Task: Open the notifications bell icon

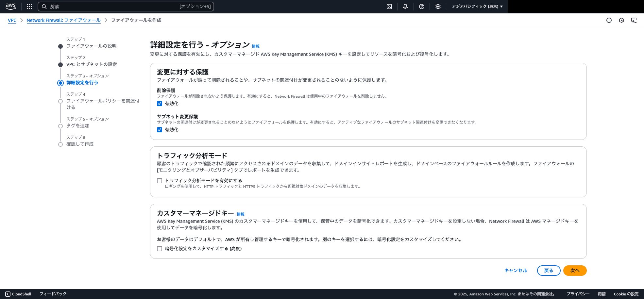Action: pyautogui.click(x=405, y=7)
